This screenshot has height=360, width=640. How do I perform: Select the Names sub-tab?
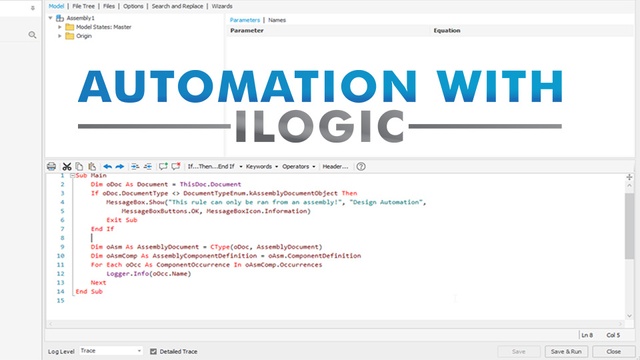point(277,20)
